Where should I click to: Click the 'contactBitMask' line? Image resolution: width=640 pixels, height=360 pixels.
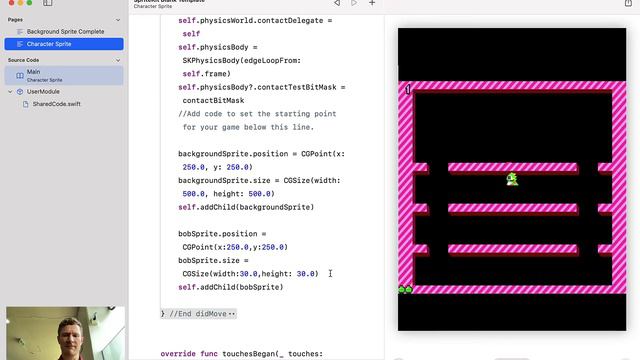[213, 100]
